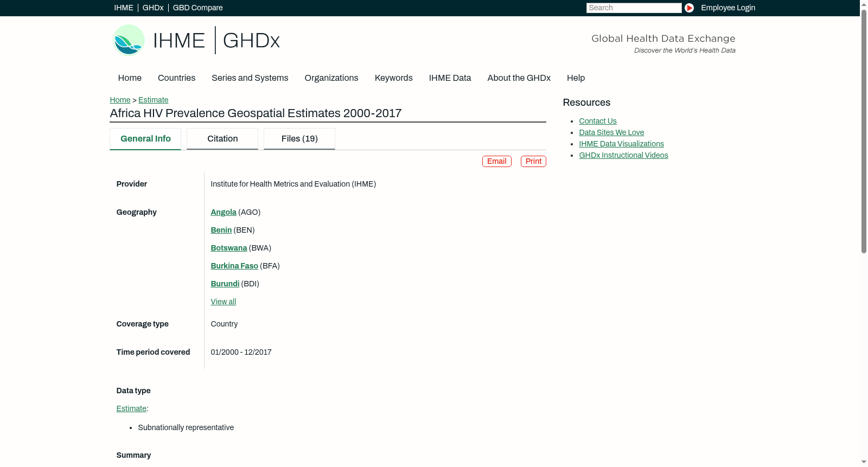Screen dimensions: 868x467
Task: Click the Print button
Action: click(534, 162)
